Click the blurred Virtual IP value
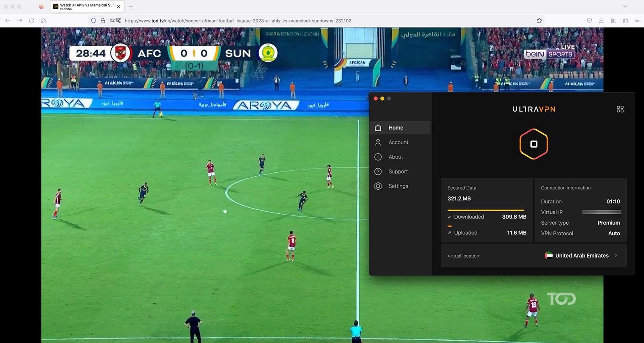644x343 pixels. (602, 212)
